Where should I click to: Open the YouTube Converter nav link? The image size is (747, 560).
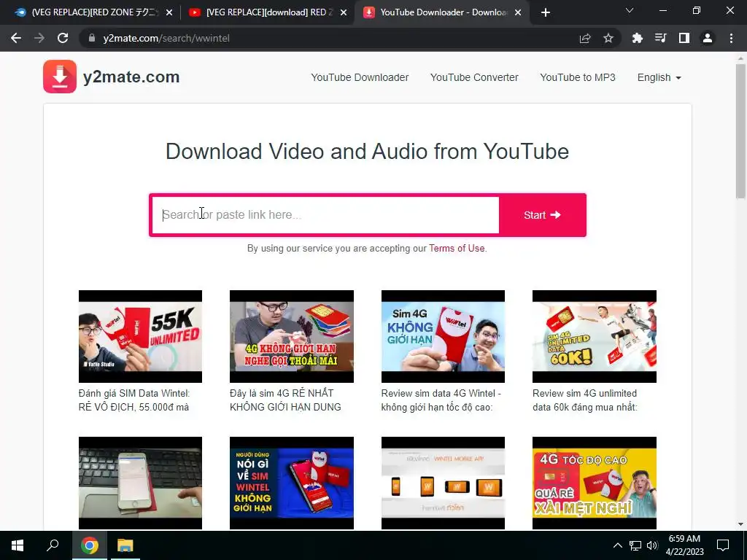(x=474, y=77)
